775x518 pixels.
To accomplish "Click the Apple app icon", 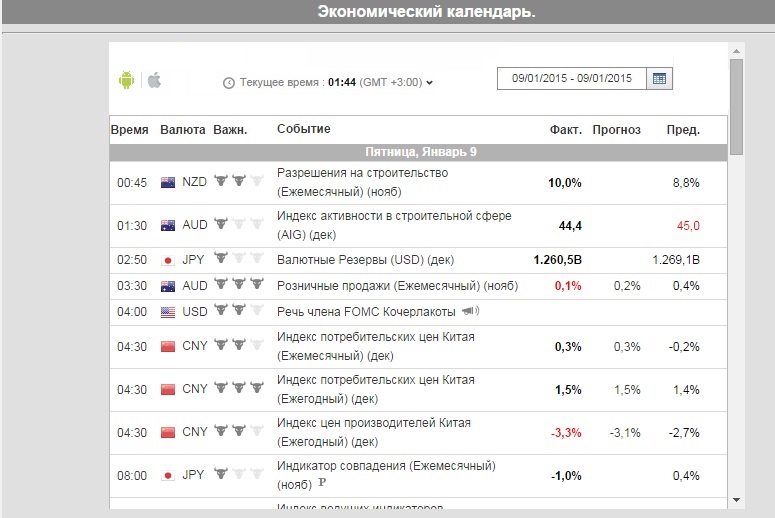I will (154, 80).
